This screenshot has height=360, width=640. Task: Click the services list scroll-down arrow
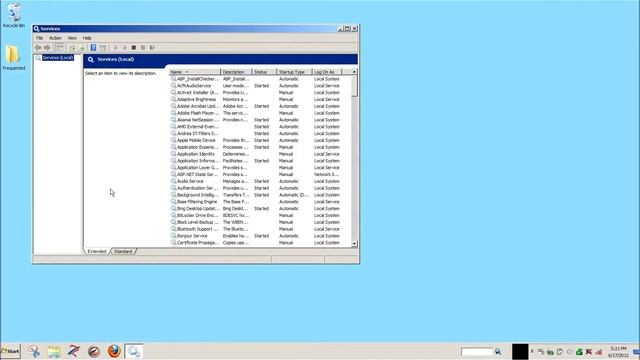point(354,244)
